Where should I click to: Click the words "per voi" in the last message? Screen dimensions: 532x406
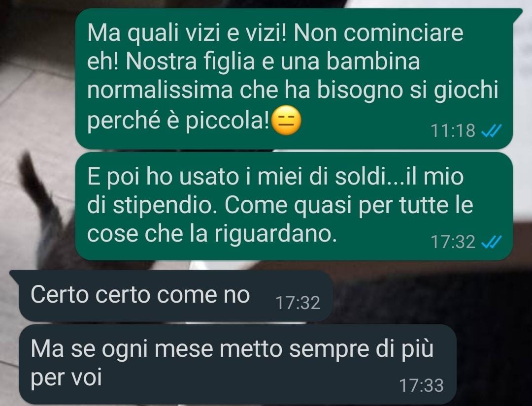(66, 377)
